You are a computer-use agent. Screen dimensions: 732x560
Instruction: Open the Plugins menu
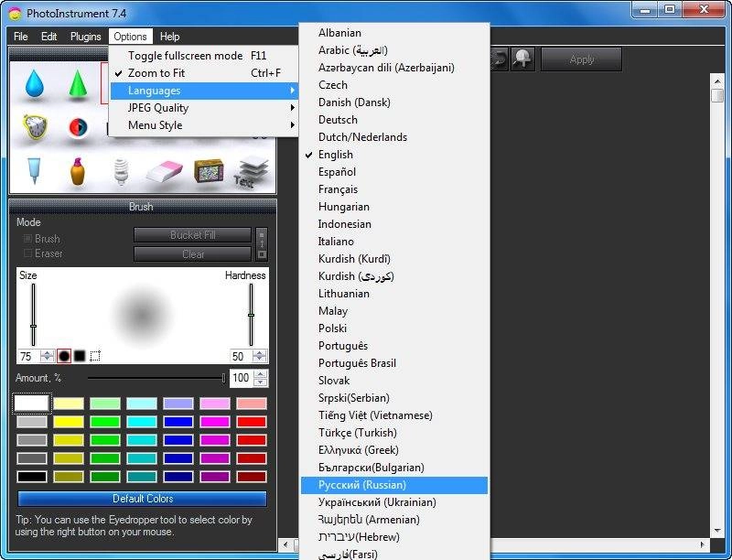coord(85,37)
